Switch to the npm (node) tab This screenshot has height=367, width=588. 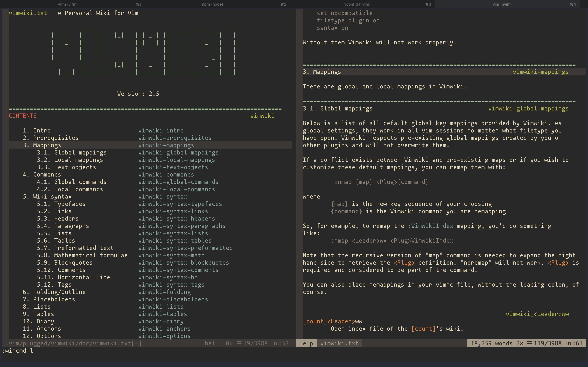[x=212, y=4]
